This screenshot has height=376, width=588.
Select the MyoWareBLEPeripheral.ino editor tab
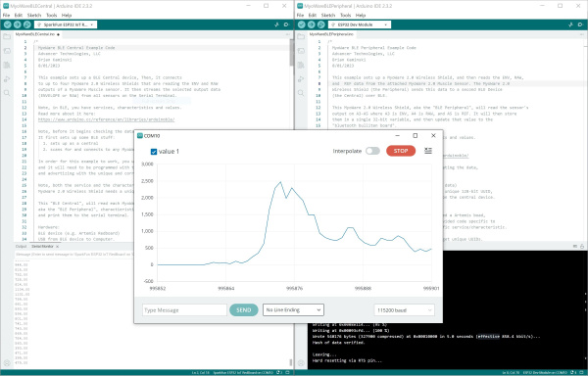[x=331, y=34]
